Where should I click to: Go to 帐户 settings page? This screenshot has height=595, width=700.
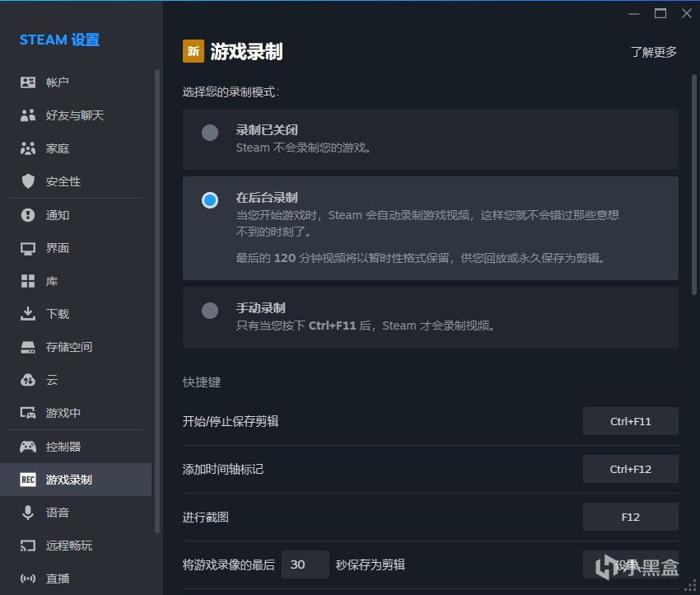[x=76, y=82]
